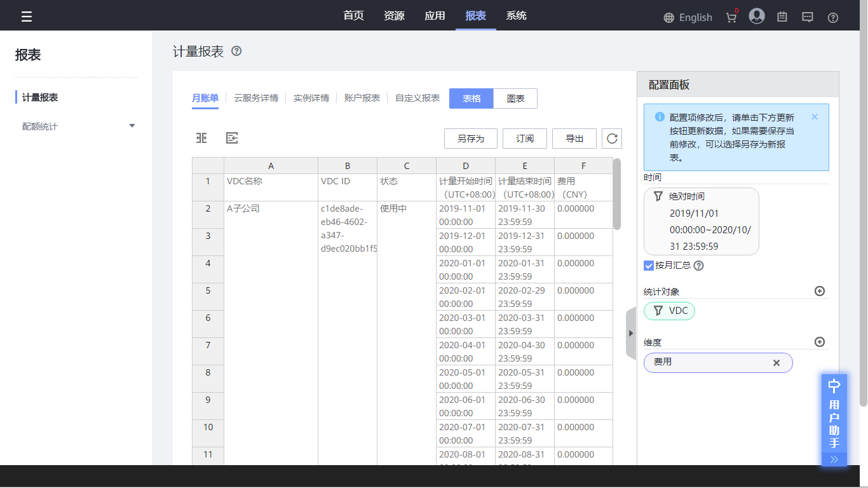
Task: Click the help question mark in top bar
Action: tap(833, 18)
